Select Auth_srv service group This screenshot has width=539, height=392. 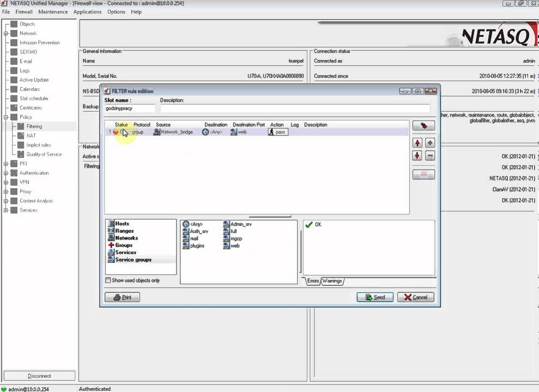tap(195, 231)
